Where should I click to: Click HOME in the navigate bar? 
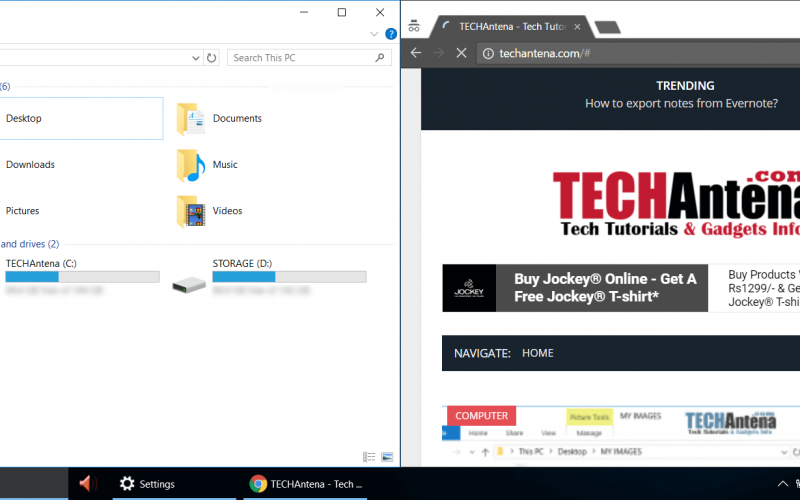(538, 353)
